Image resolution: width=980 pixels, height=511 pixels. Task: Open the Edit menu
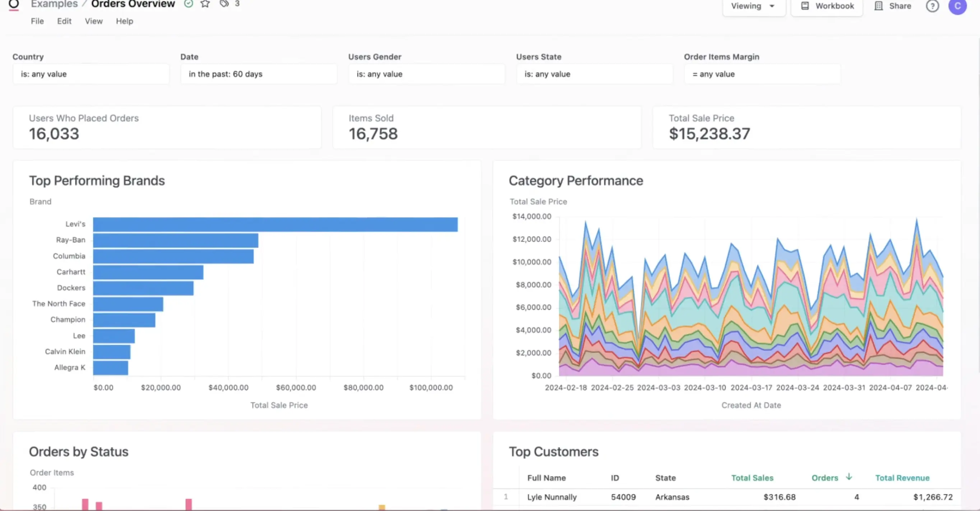point(64,21)
